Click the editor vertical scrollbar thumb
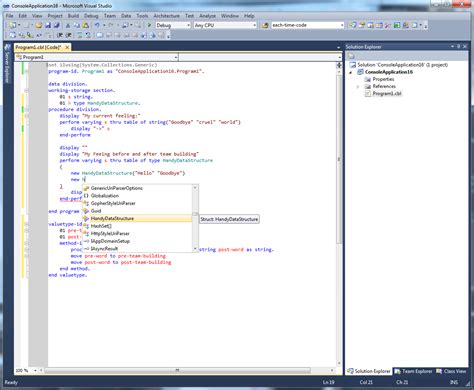The image size is (474, 390). 339,159
